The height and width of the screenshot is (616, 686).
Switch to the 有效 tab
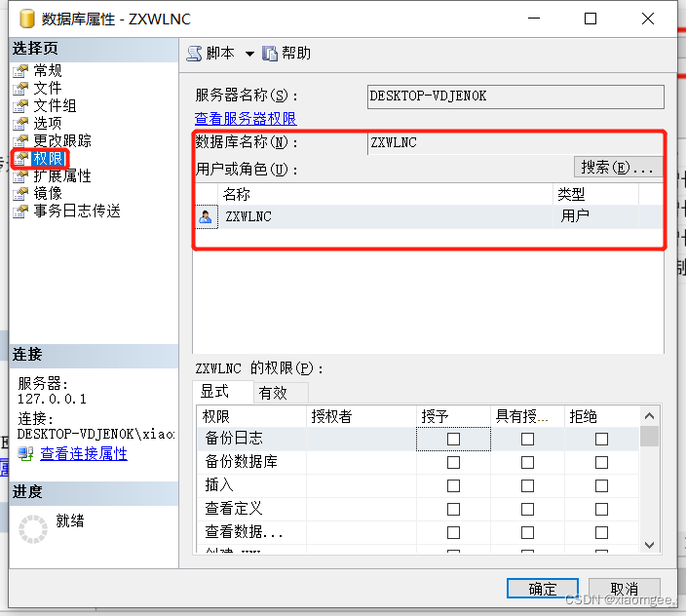(281, 393)
